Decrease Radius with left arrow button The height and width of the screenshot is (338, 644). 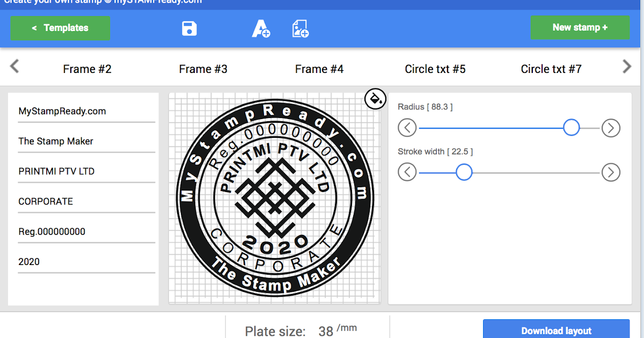tap(407, 128)
